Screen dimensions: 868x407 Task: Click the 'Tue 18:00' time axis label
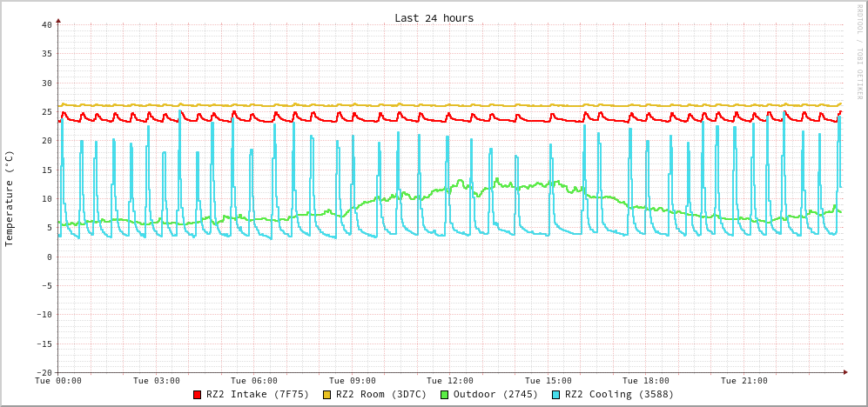click(646, 381)
